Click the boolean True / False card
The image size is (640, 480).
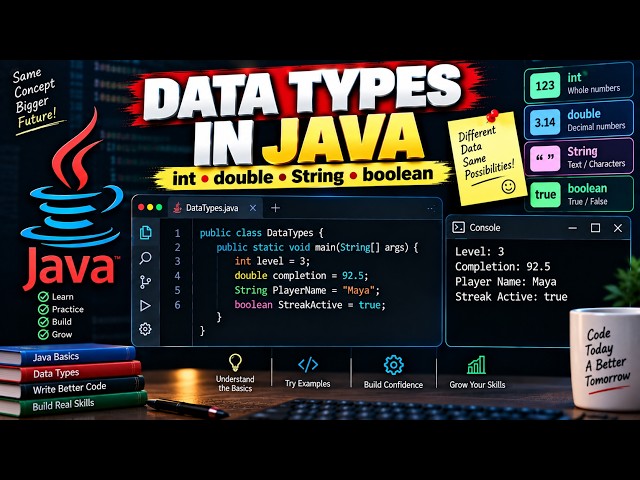coord(579,195)
